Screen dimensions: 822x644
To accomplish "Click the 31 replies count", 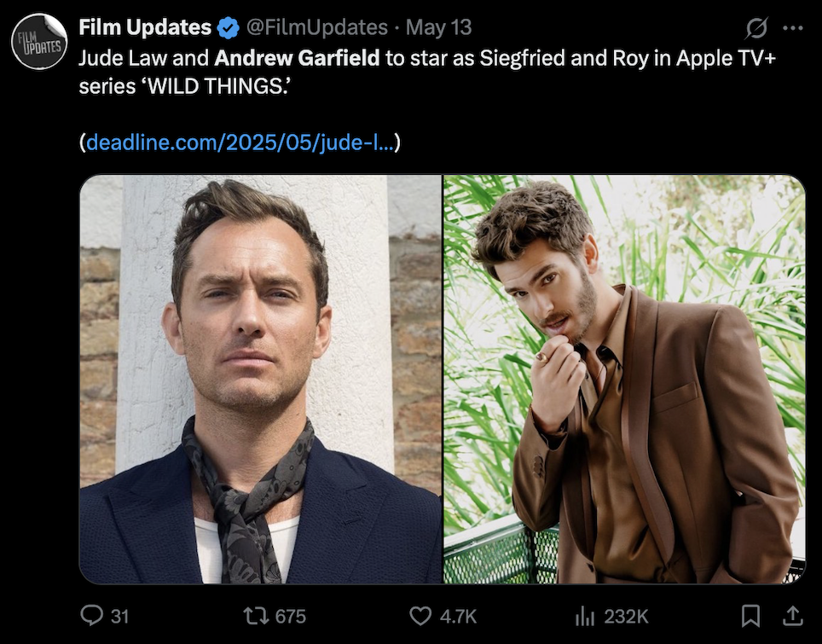I will [120, 616].
